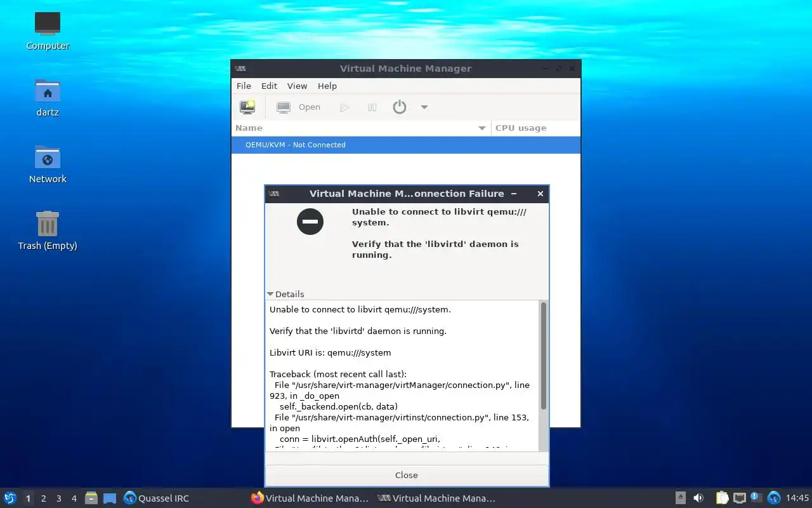This screenshot has width=812, height=508.
Task: Sort by the Name column header
Action: [361, 128]
